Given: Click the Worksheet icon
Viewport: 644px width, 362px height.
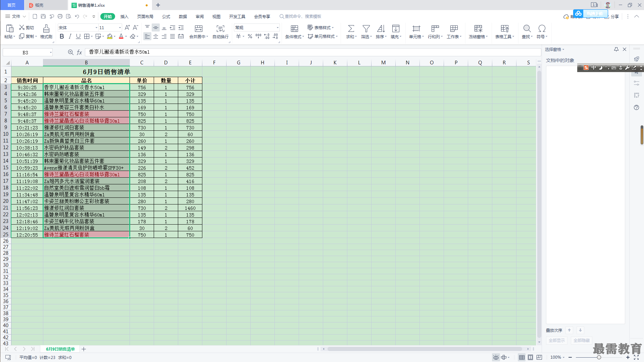Looking at the screenshot, I should click(x=454, y=28).
